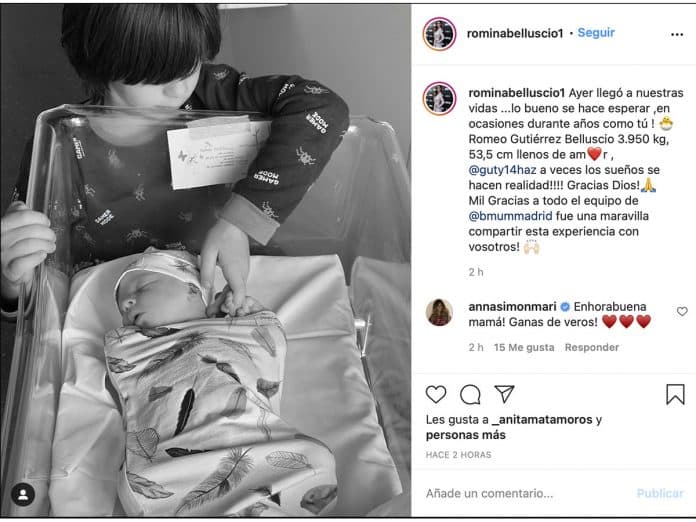
Task: Open annasimonmari's profile avatar
Action: click(439, 312)
